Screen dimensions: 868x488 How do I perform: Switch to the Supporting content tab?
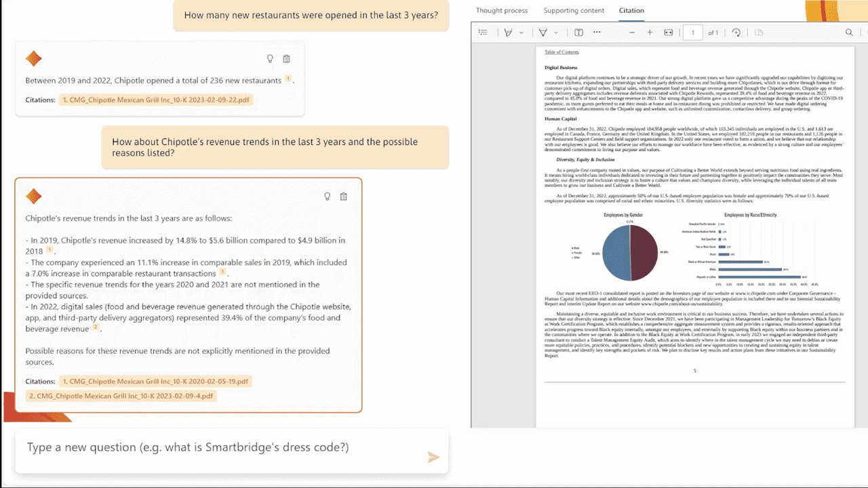574,10
